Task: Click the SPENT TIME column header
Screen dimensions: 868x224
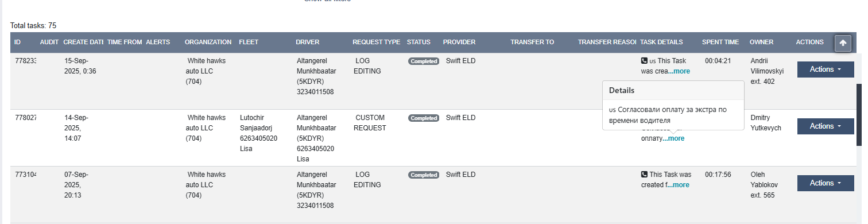Action: pos(720,42)
